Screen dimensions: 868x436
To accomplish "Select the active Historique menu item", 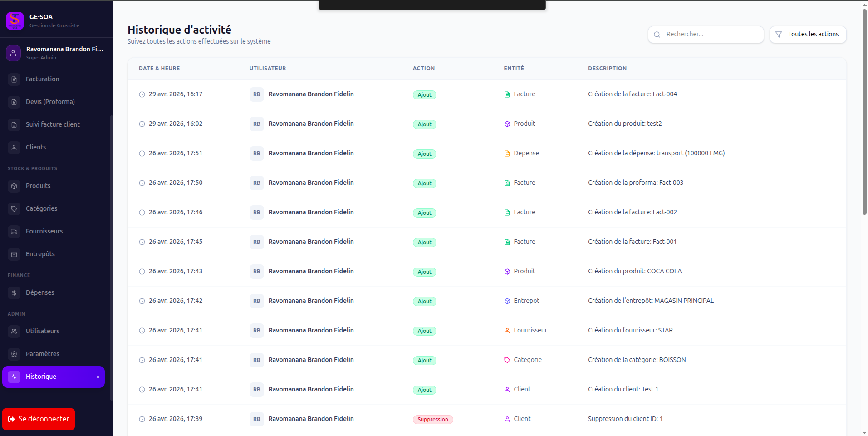I will [54, 377].
